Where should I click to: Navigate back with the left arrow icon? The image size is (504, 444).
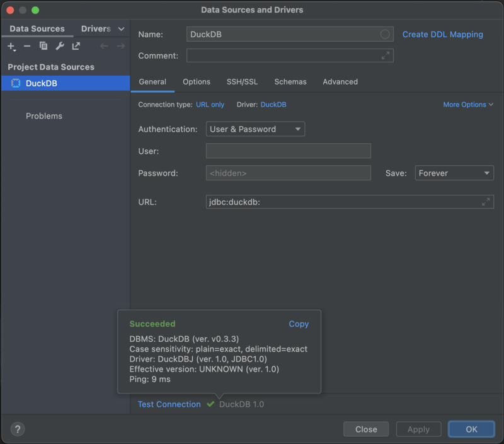(104, 46)
